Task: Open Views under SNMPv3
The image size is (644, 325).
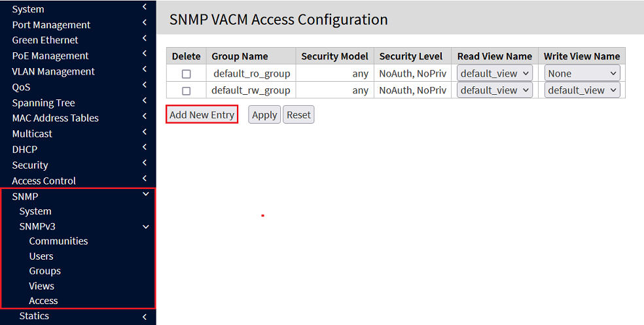Action: (41, 286)
